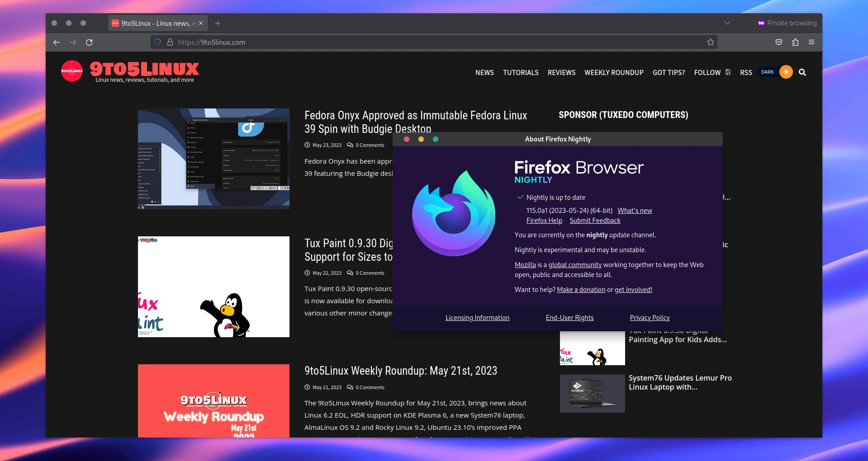
Task: Open the 9to5Linux site search magnifier
Action: (802, 72)
